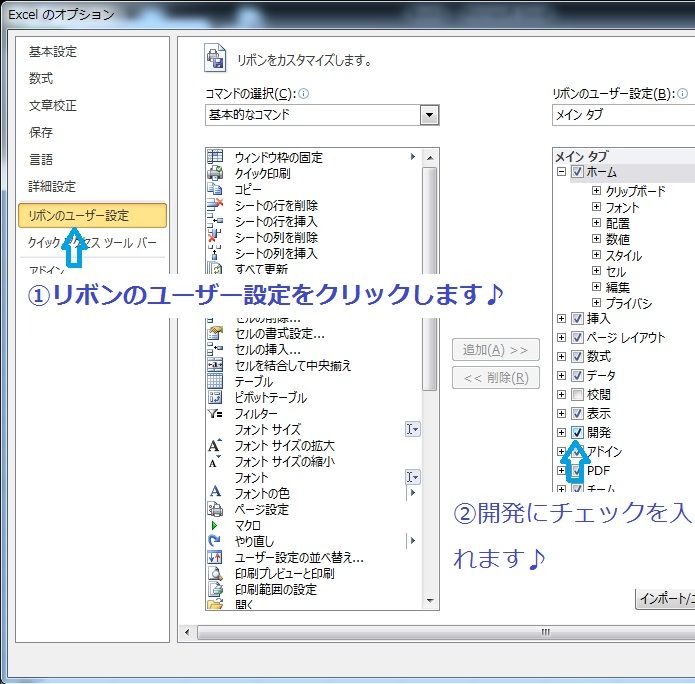
Task: Click the << 削除(R) button
Action: [496, 378]
